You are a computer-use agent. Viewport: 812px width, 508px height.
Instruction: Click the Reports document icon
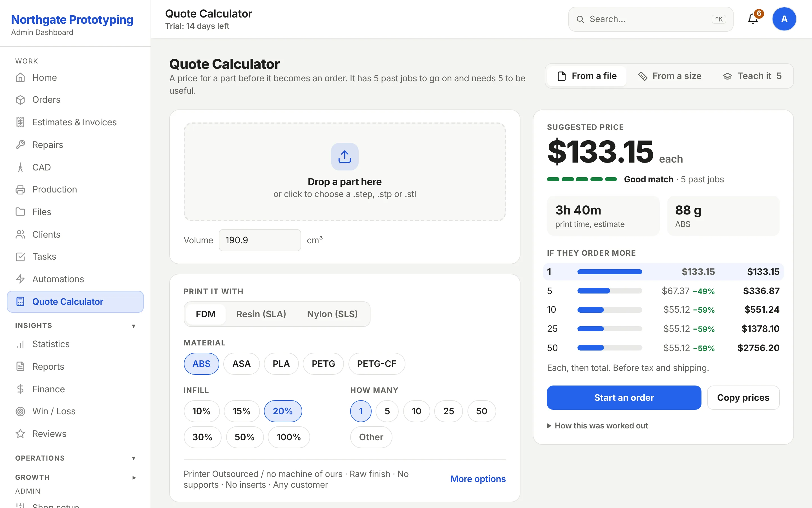pyautogui.click(x=21, y=367)
